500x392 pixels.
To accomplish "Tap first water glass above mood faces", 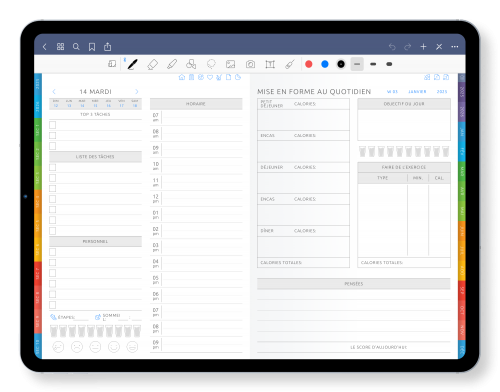I will [x=54, y=331].
